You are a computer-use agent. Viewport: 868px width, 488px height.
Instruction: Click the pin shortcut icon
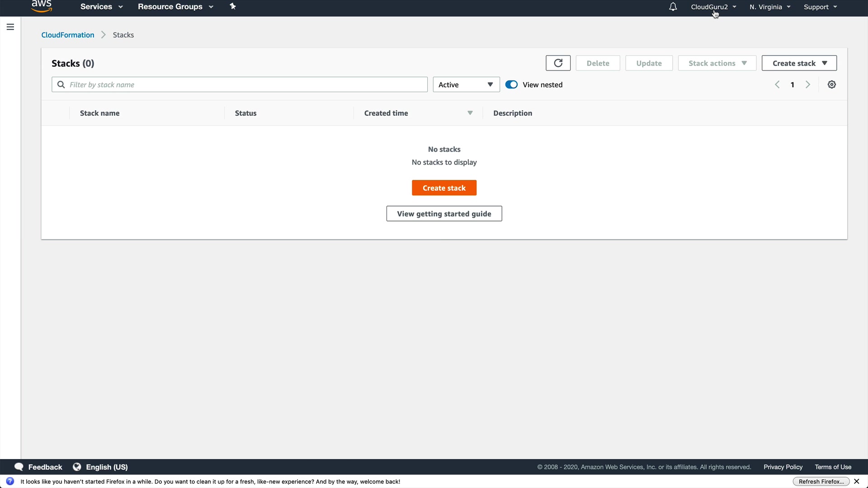tap(233, 6)
